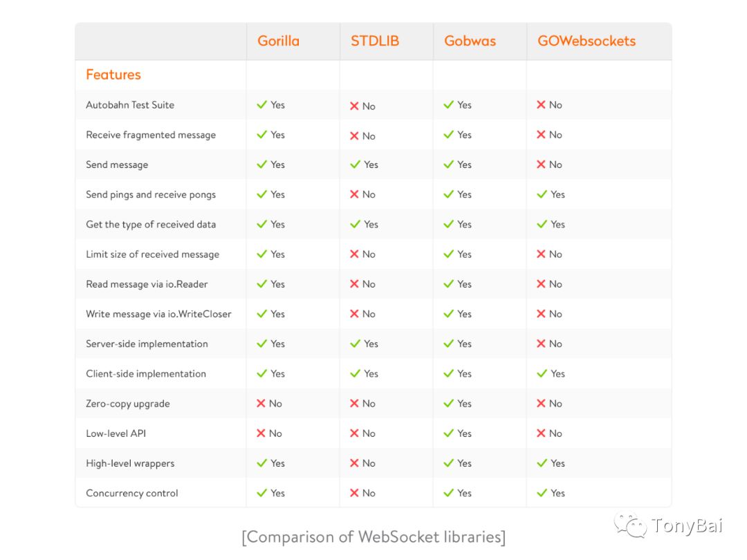Click the red X for GOWebsockets Read message via io.Reader
The height and width of the screenshot is (560, 747).
click(541, 284)
